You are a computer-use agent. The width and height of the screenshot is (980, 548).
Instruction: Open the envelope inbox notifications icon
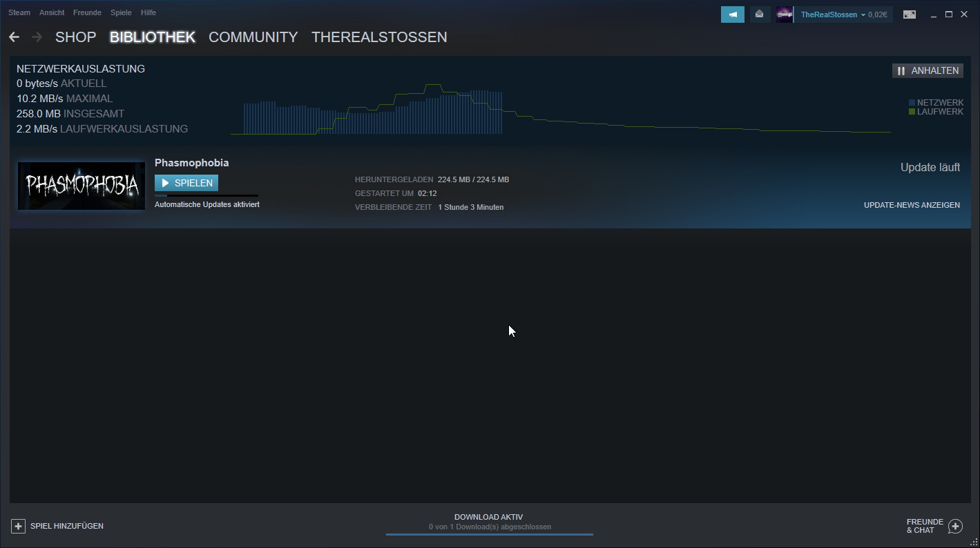[x=760, y=14]
